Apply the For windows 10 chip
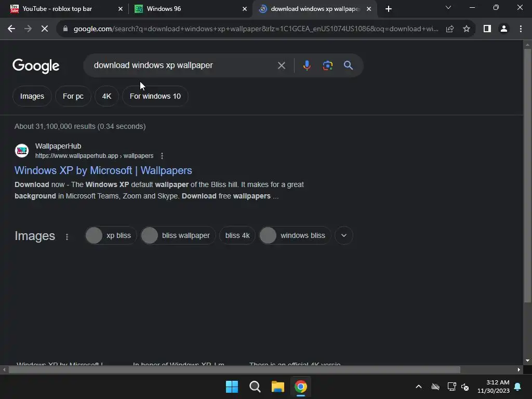532x399 pixels. (x=155, y=96)
